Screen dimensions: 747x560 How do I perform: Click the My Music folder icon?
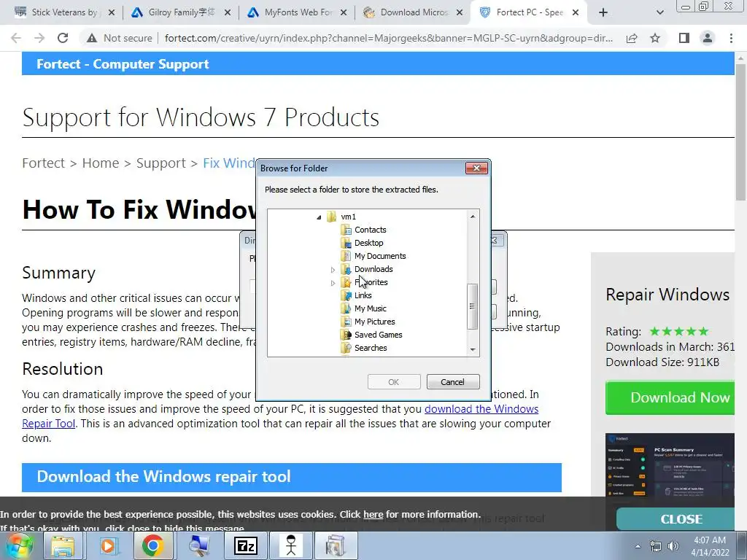pyautogui.click(x=347, y=308)
